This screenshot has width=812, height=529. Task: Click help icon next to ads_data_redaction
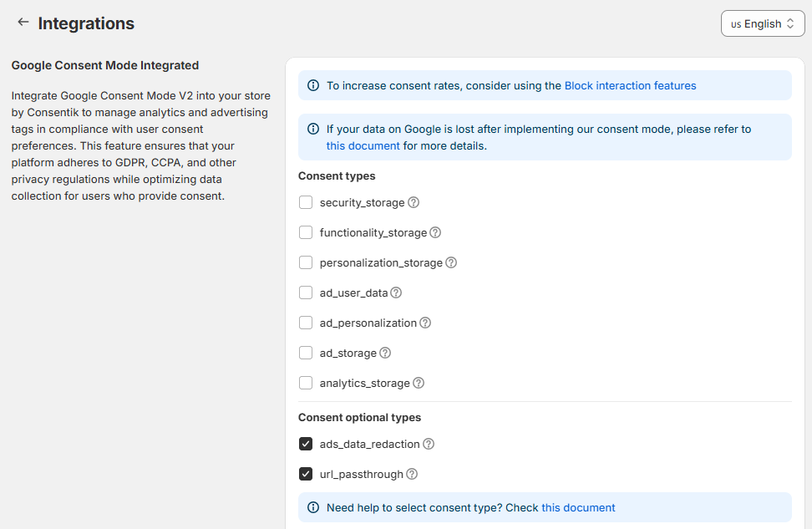[429, 444]
